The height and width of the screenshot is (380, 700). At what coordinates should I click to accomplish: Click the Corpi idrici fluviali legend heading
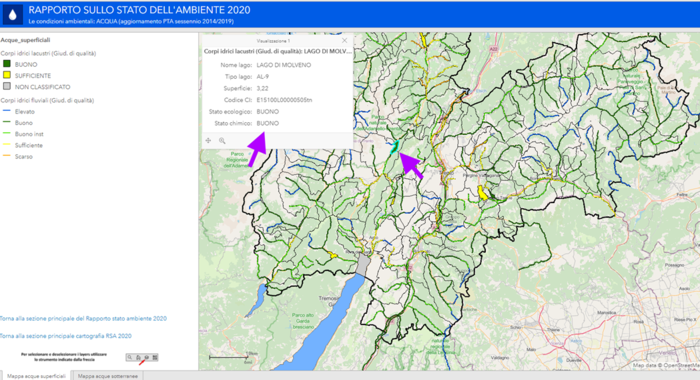click(x=47, y=100)
